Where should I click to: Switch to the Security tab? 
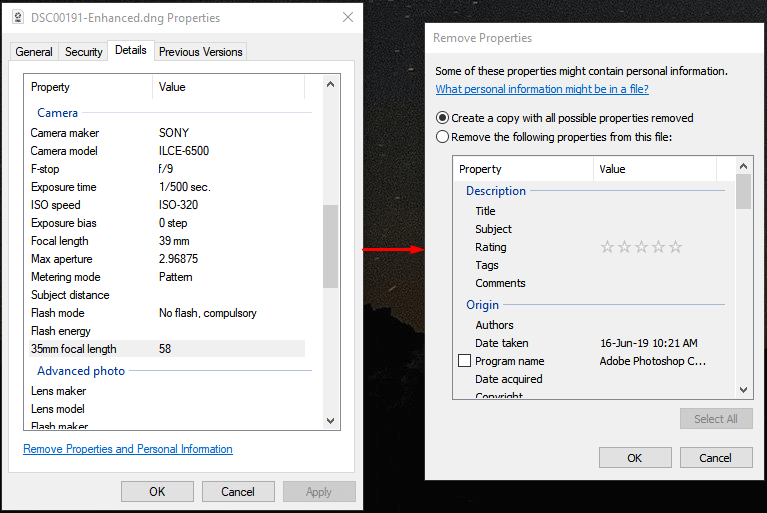(x=84, y=52)
